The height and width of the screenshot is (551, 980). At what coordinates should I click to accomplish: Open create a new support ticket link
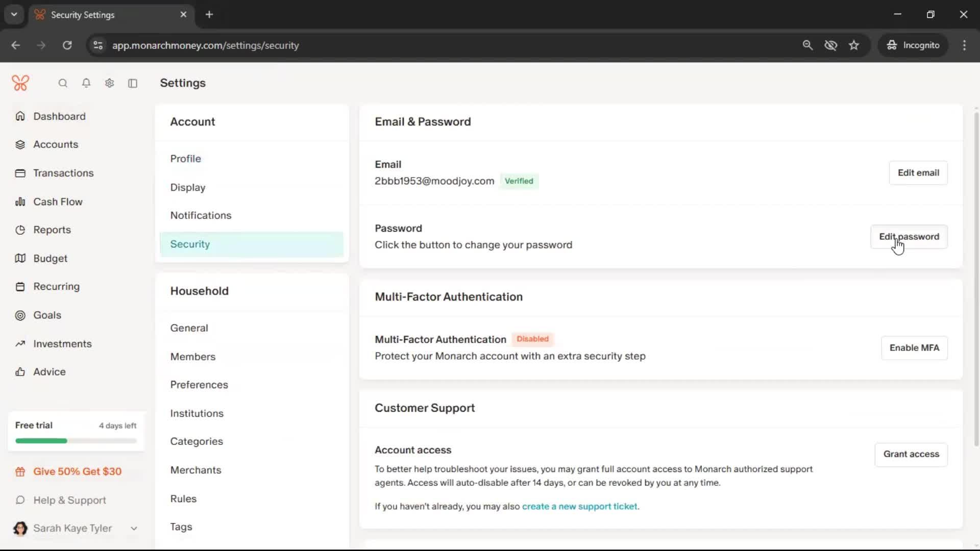tap(579, 507)
